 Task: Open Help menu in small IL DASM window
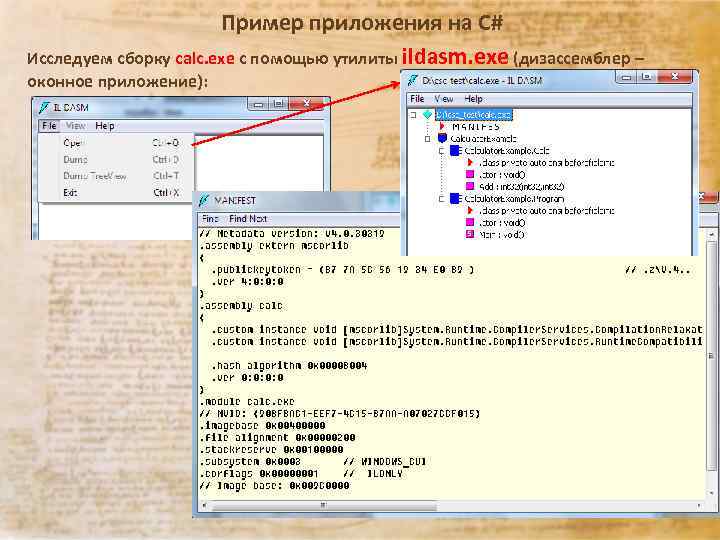(105, 125)
